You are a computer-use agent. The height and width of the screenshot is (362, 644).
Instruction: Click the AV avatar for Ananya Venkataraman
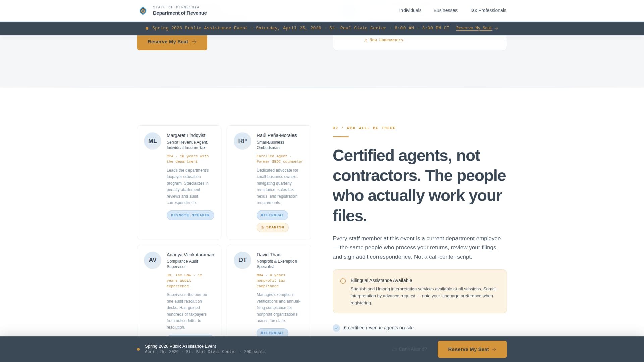(x=153, y=260)
